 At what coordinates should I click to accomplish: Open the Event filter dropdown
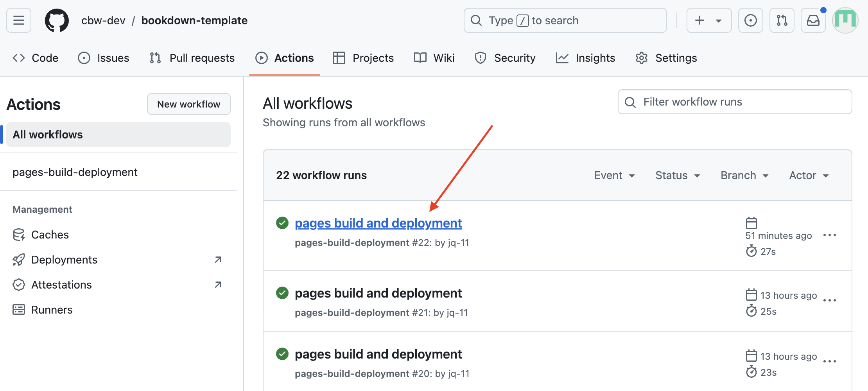click(x=614, y=175)
